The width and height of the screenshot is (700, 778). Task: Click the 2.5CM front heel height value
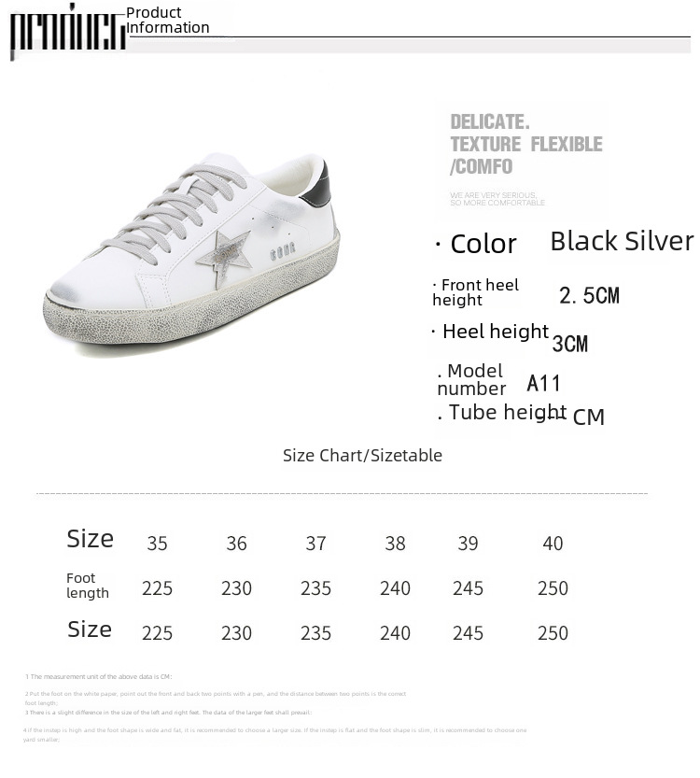pos(589,296)
